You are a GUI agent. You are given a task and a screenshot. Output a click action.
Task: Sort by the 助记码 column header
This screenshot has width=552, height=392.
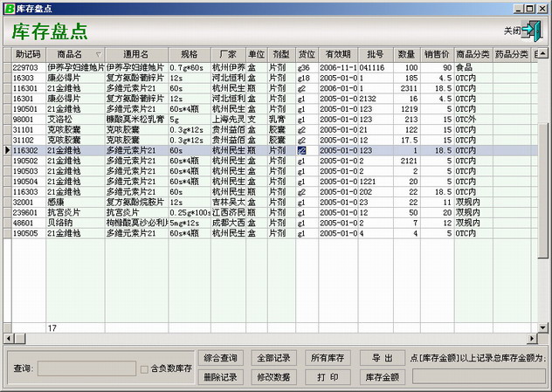pyautogui.click(x=28, y=54)
